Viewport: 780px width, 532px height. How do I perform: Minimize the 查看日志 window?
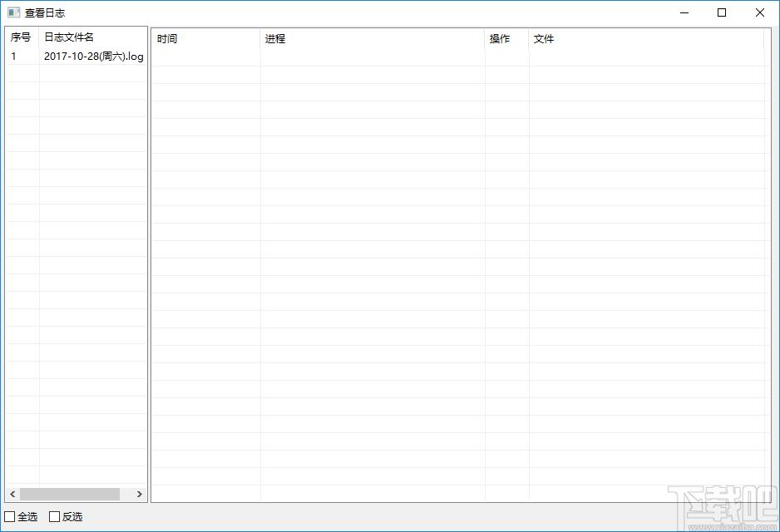click(684, 12)
